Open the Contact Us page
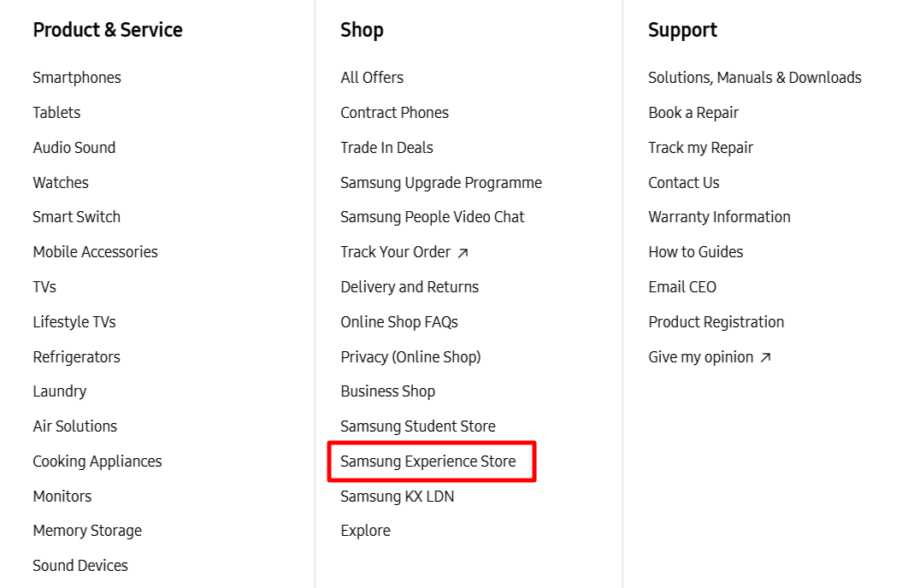Viewport: 920px width, 588px height. tap(683, 182)
